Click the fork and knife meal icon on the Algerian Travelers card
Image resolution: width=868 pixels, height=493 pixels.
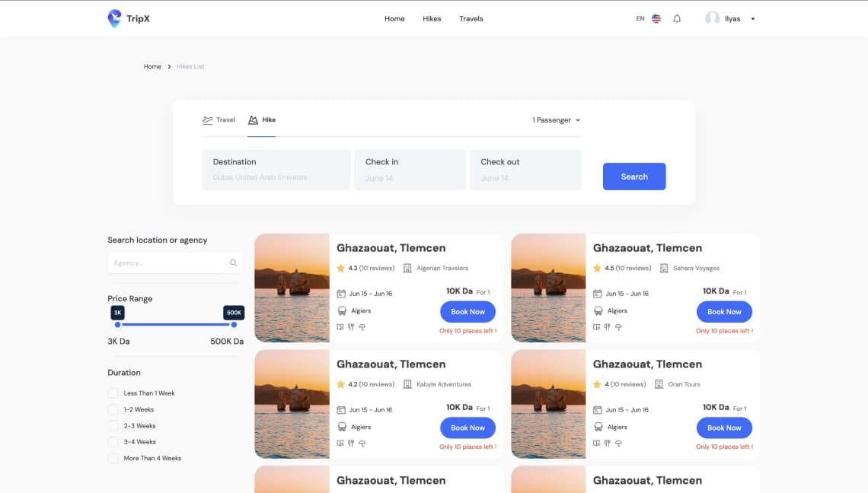pos(351,327)
